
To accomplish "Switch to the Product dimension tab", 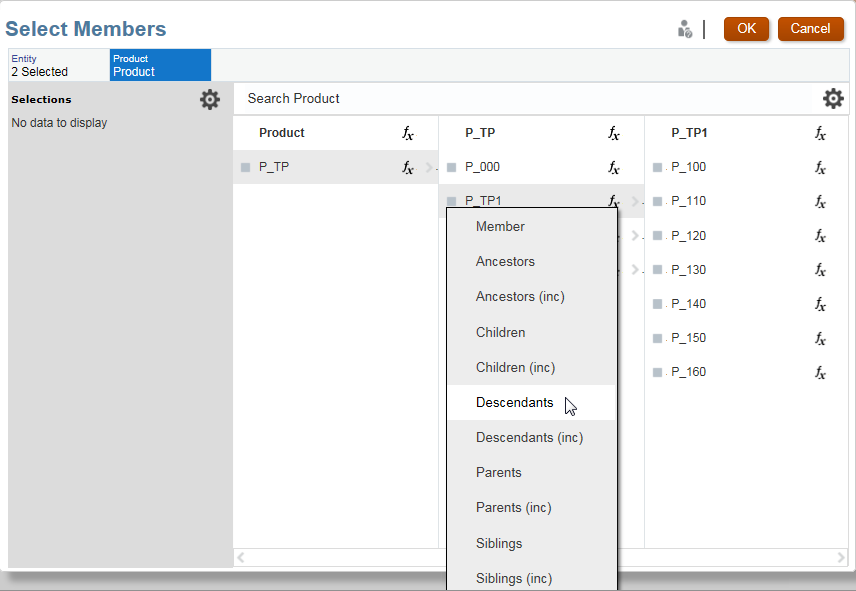I will click(x=160, y=65).
